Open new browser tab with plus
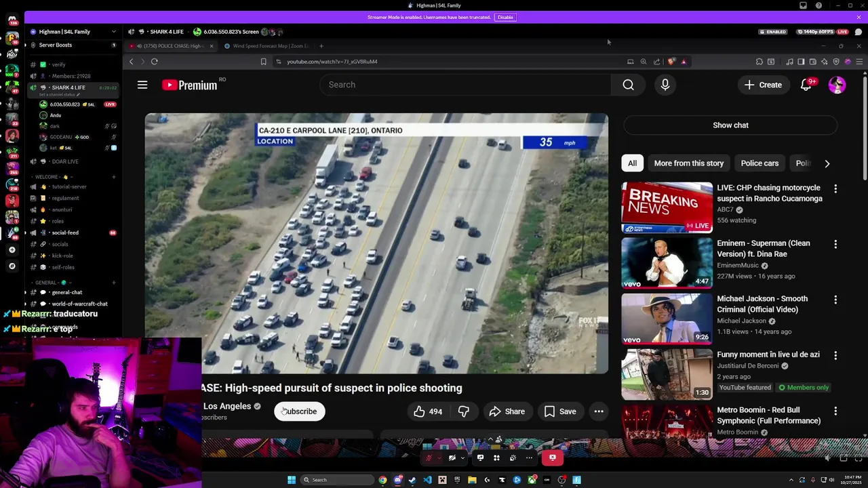Image resolution: width=868 pixels, height=488 pixels. (x=321, y=46)
